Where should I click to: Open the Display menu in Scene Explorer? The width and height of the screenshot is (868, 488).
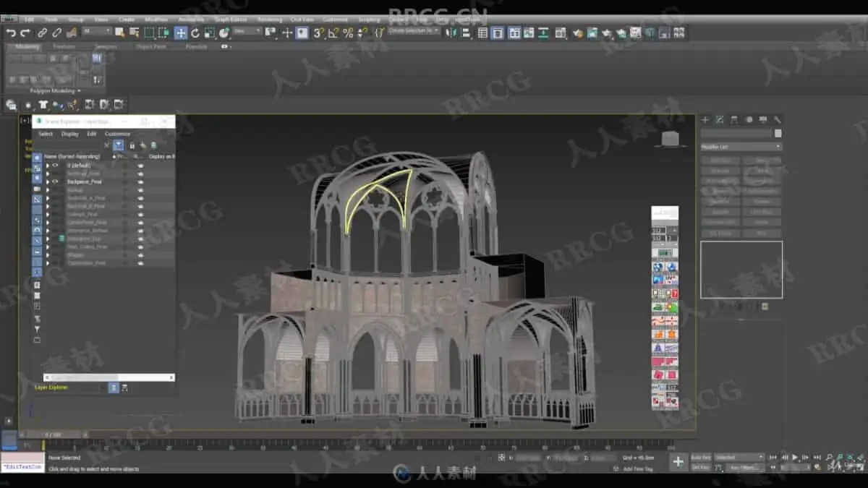click(70, 134)
